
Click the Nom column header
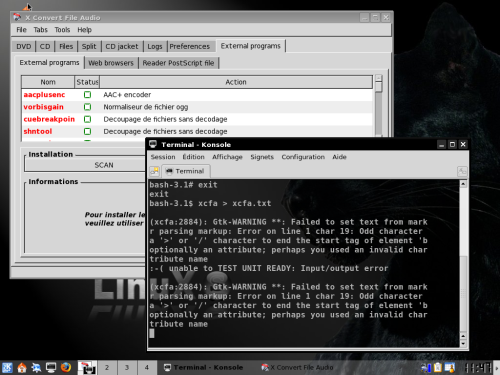click(48, 82)
